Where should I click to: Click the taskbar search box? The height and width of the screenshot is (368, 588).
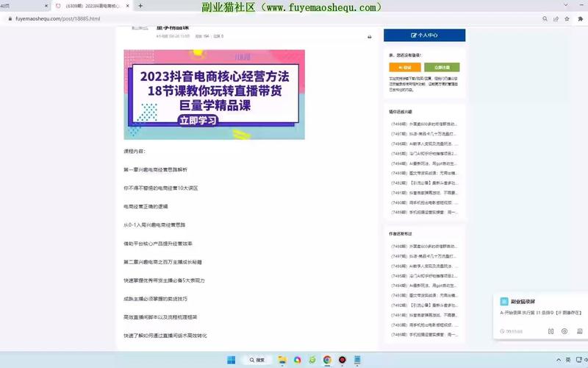[257, 360]
